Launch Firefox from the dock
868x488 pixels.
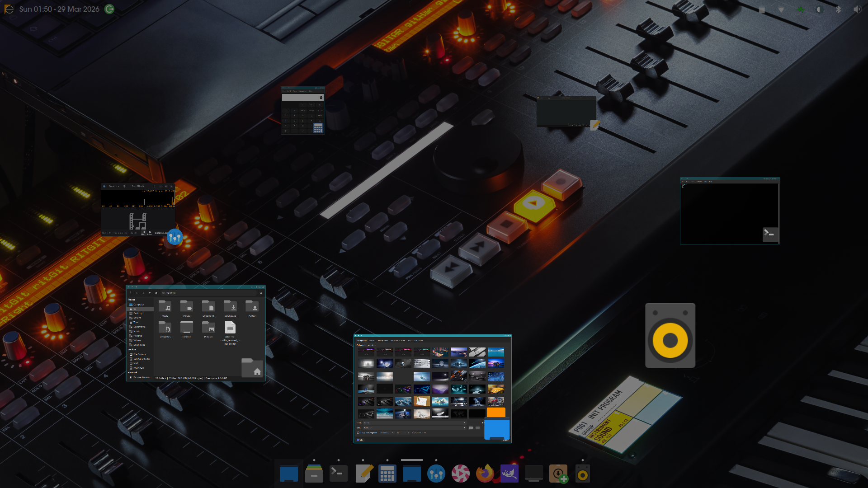[x=485, y=474]
